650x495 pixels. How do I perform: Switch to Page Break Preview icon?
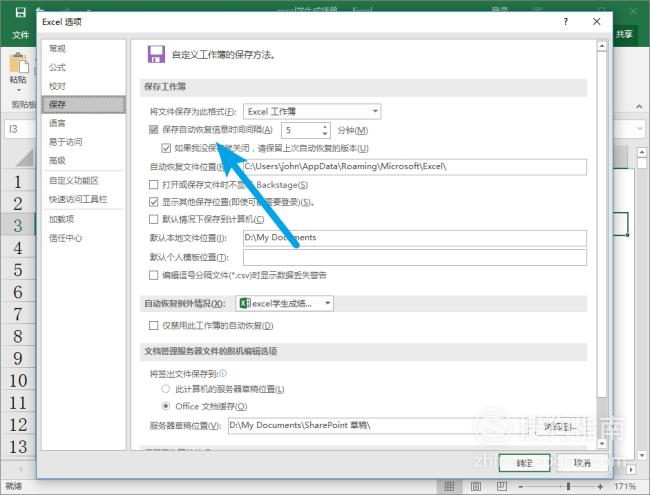[x=502, y=486]
